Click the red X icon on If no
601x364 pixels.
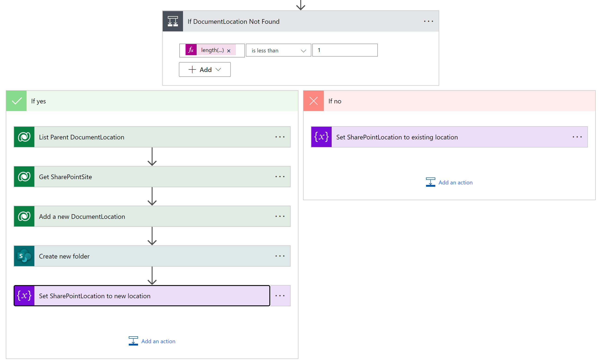pos(313,101)
